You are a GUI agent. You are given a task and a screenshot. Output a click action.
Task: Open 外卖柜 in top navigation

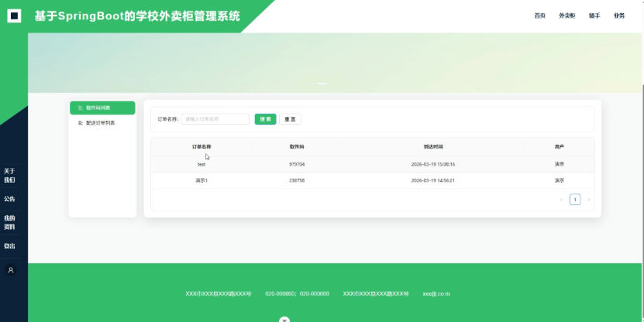click(x=567, y=15)
